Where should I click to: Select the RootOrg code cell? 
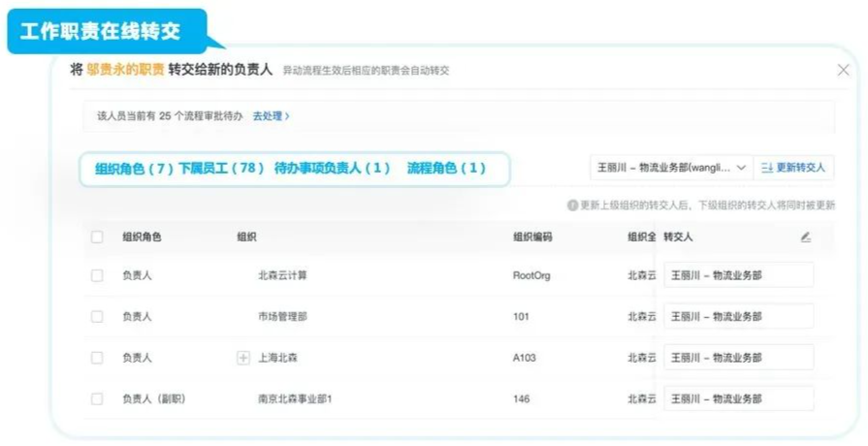531,275
